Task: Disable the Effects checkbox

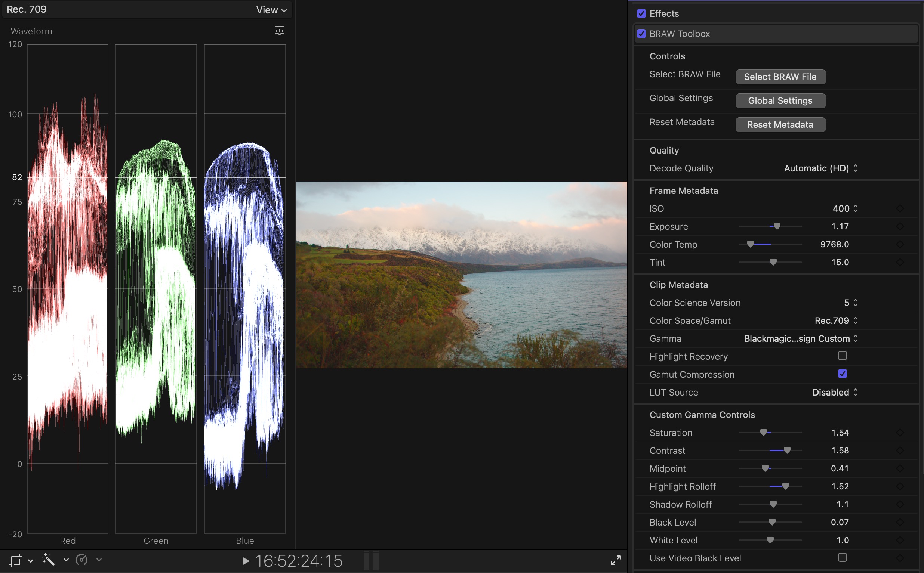Action: (641, 14)
